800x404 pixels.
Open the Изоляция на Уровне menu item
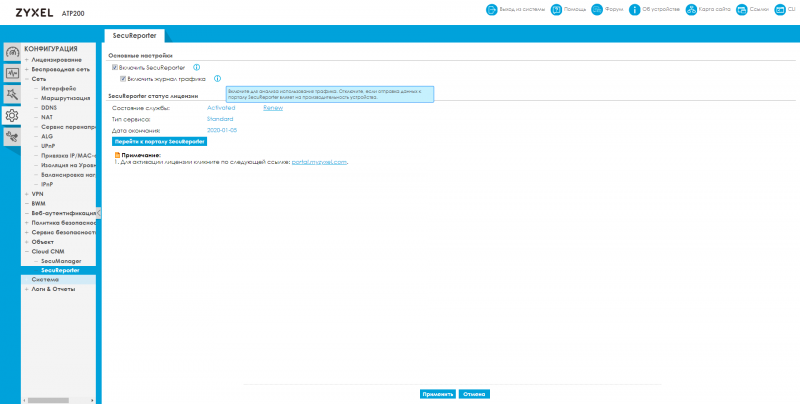[x=68, y=165]
